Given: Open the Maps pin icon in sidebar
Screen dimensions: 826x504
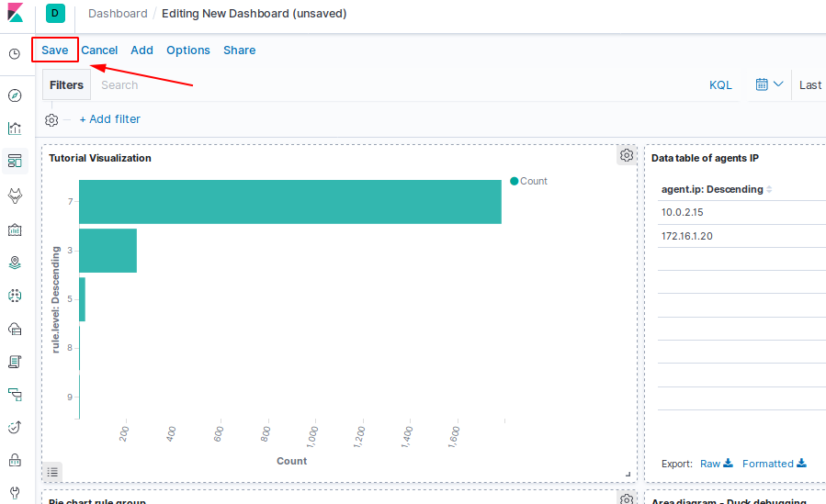Looking at the screenshot, I should 15,263.
